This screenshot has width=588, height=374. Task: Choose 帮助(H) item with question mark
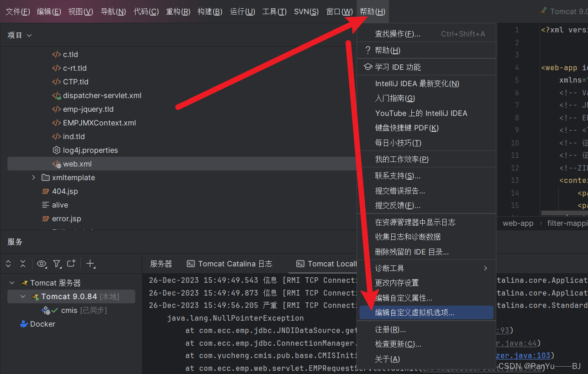(427, 50)
